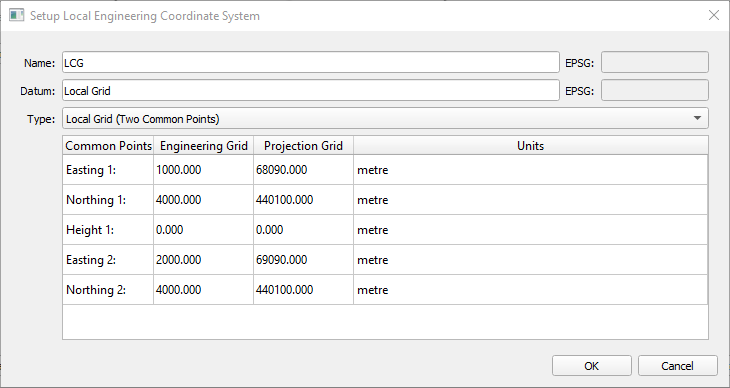Click the EPSG box next to Name
This screenshot has height=388, width=730.
point(655,62)
